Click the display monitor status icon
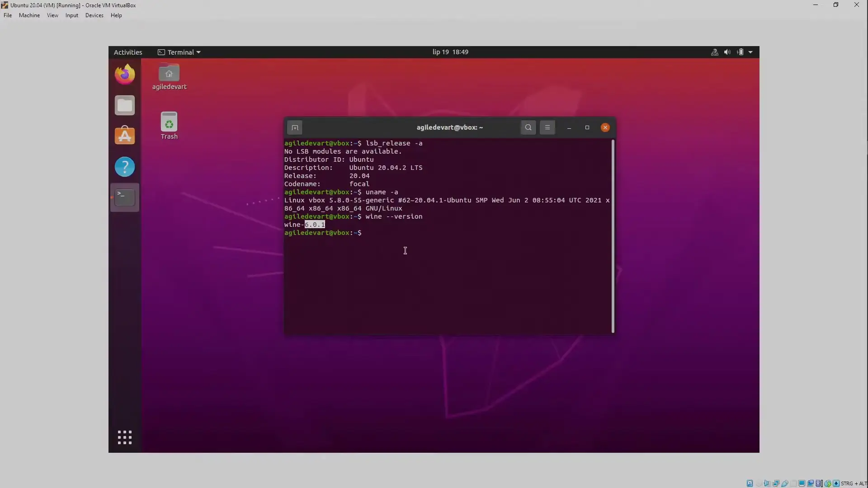The width and height of the screenshot is (868, 488). click(802, 483)
